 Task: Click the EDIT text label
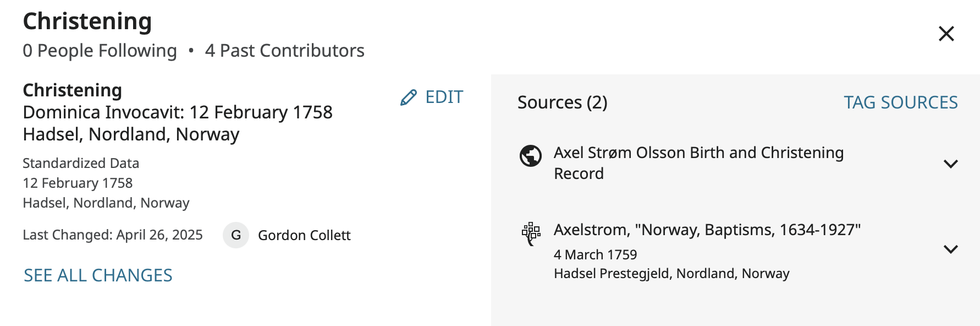click(444, 97)
